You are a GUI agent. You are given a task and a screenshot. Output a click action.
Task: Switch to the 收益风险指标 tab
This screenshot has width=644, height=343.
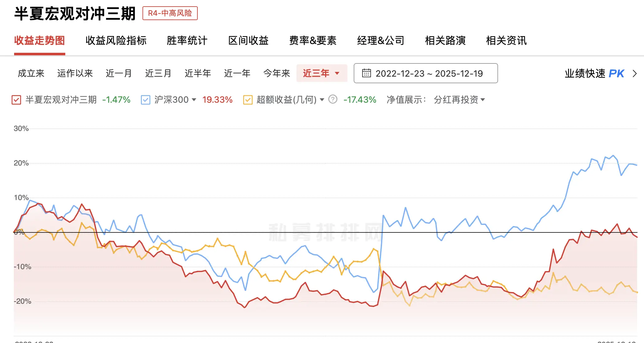point(116,41)
